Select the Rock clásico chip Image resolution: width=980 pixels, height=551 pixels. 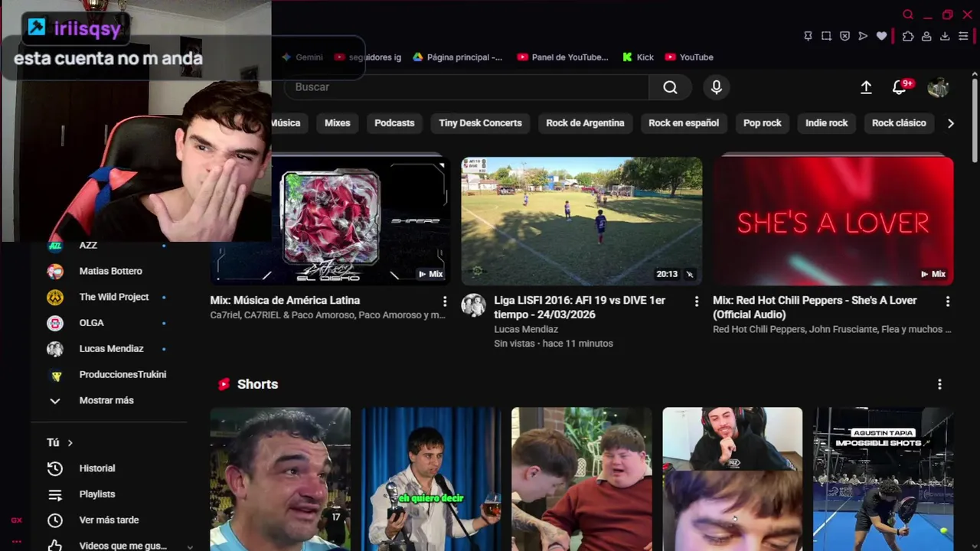click(x=899, y=123)
